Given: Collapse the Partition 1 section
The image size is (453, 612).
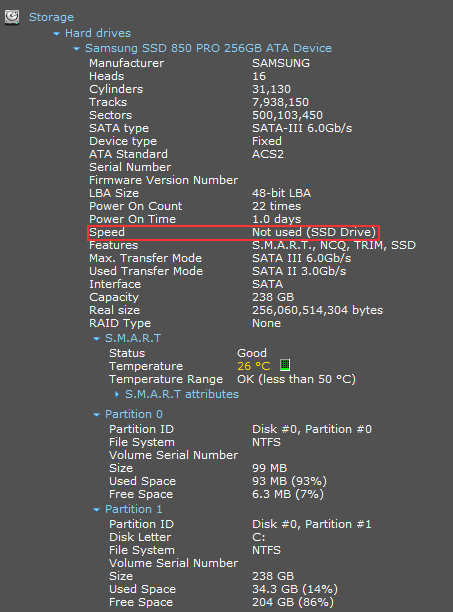Looking at the screenshot, I should (96, 510).
